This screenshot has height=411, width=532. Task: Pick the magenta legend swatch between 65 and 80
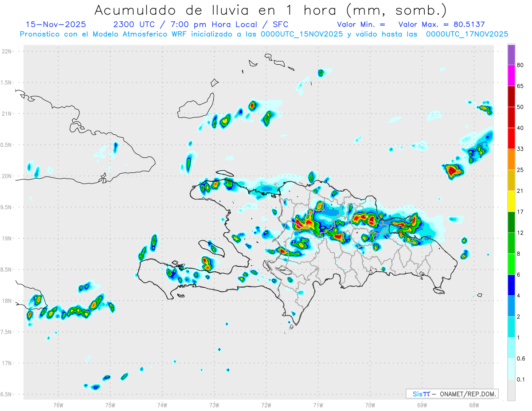(x=511, y=75)
